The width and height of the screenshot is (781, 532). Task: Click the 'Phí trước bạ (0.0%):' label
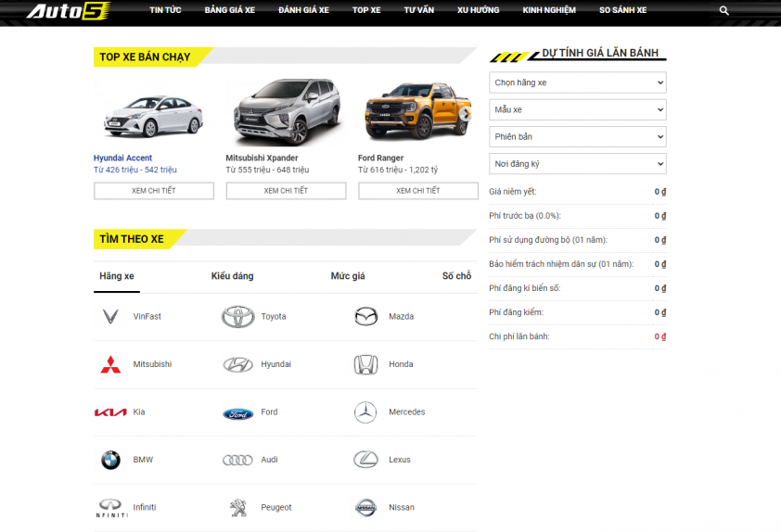524,216
